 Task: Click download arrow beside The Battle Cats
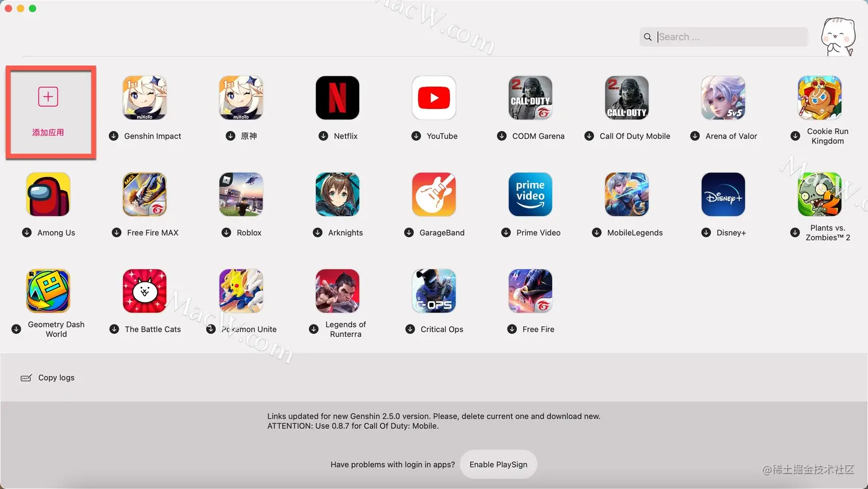[114, 329]
